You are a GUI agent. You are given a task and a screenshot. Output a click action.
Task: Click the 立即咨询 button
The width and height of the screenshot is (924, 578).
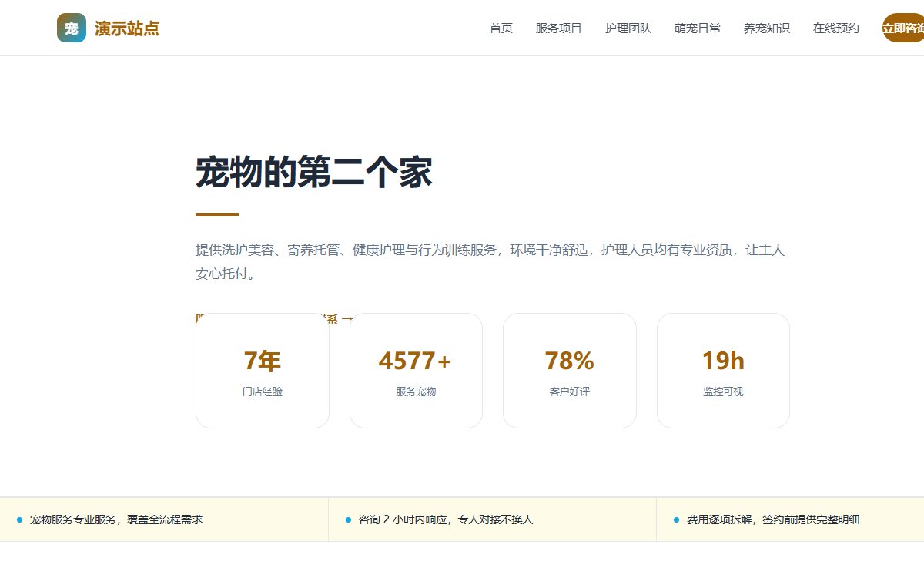pos(903,29)
